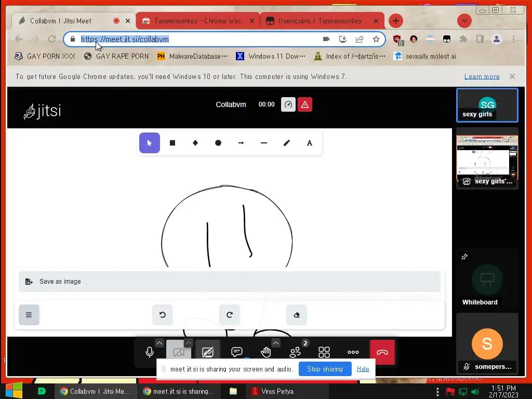The image size is (532, 399).
Task: Select the shared screen thumbnail
Action: 487,158
